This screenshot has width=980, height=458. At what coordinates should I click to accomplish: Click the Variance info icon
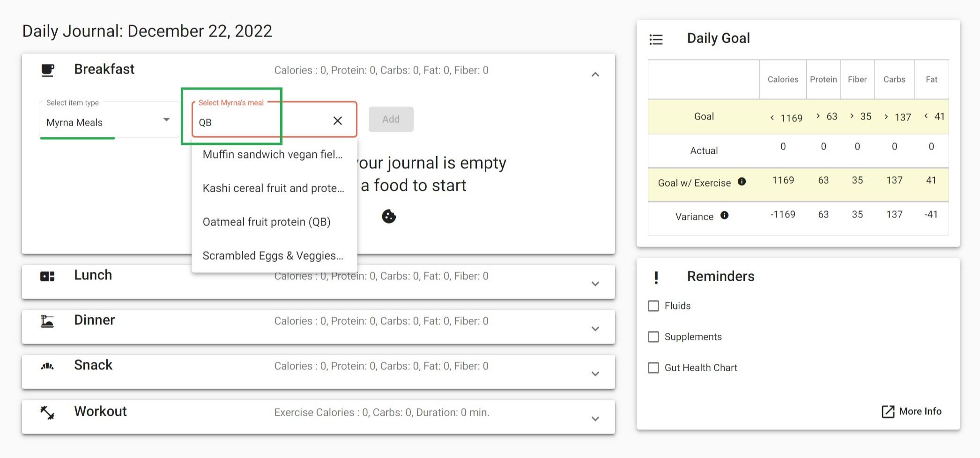coord(724,216)
